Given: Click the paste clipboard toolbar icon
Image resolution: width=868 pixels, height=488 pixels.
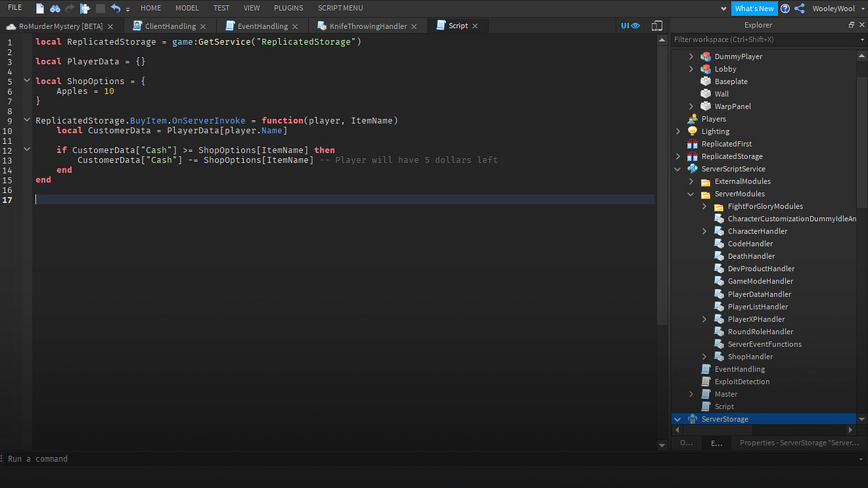Looking at the screenshot, I should [x=84, y=8].
